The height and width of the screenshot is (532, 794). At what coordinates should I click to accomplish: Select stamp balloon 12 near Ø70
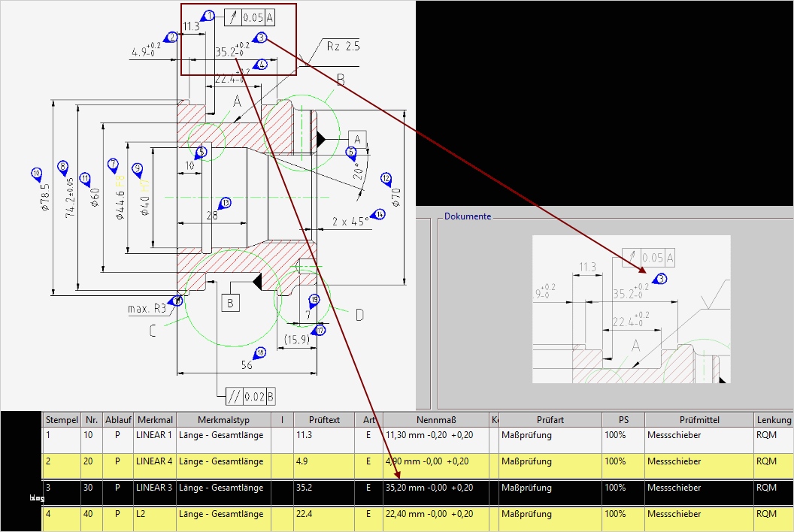pos(386,179)
